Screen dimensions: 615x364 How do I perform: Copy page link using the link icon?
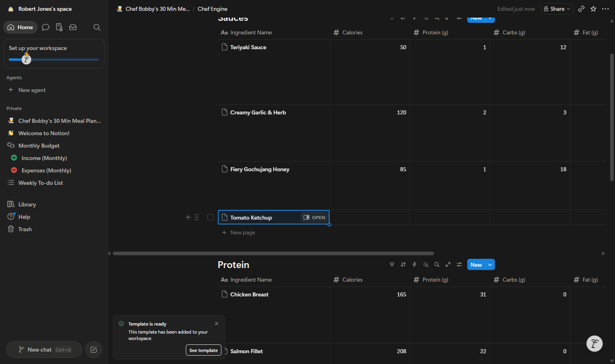click(x=581, y=9)
